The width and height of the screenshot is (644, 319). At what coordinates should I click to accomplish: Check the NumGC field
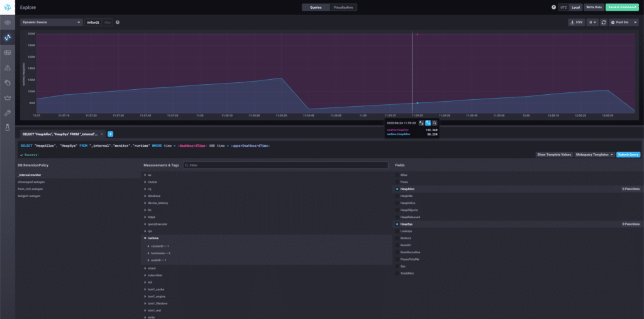click(x=397, y=245)
